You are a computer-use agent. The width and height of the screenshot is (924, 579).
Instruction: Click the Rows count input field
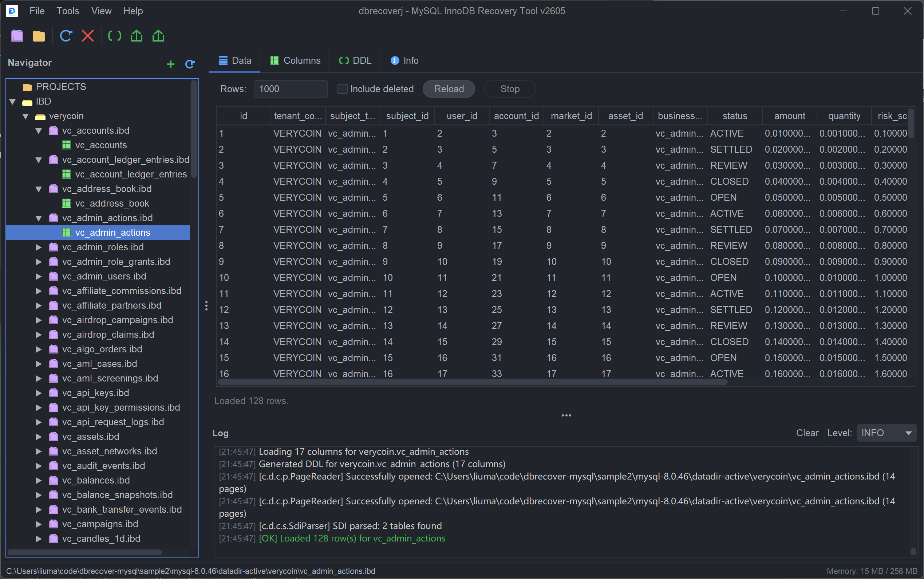291,89
